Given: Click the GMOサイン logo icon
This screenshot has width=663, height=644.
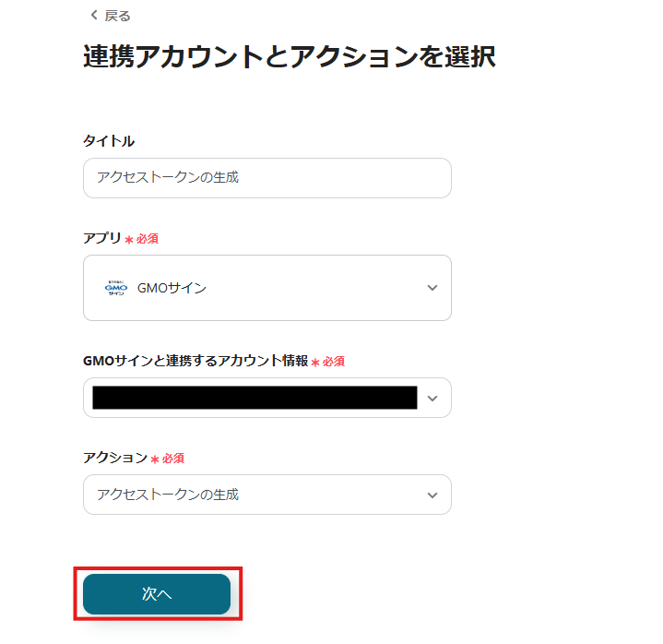Looking at the screenshot, I should (116, 288).
